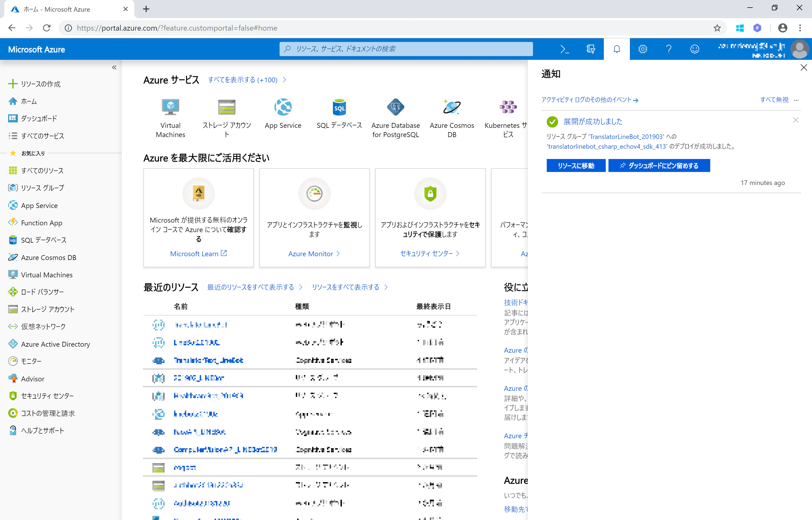Open directory and subscription filter icon

(591, 49)
